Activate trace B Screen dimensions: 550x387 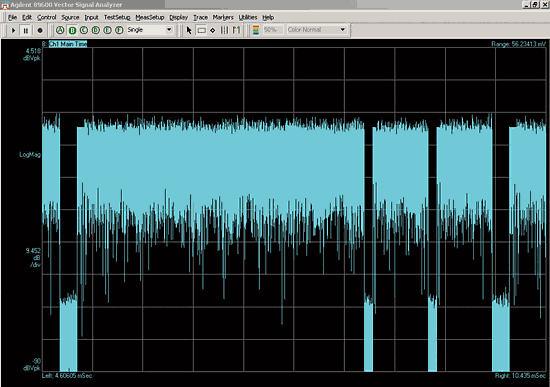point(72,30)
